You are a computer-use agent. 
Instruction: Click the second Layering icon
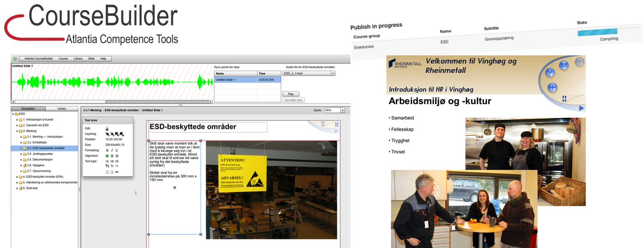tap(111, 134)
